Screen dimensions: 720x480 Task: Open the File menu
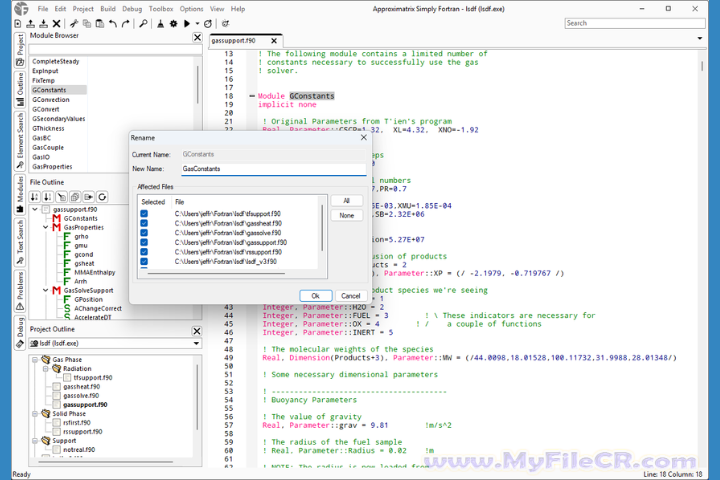tap(43, 9)
